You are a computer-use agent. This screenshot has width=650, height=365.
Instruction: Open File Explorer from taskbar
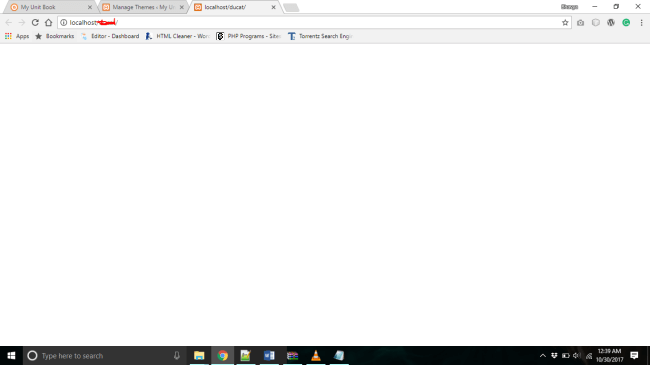(x=199, y=355)
